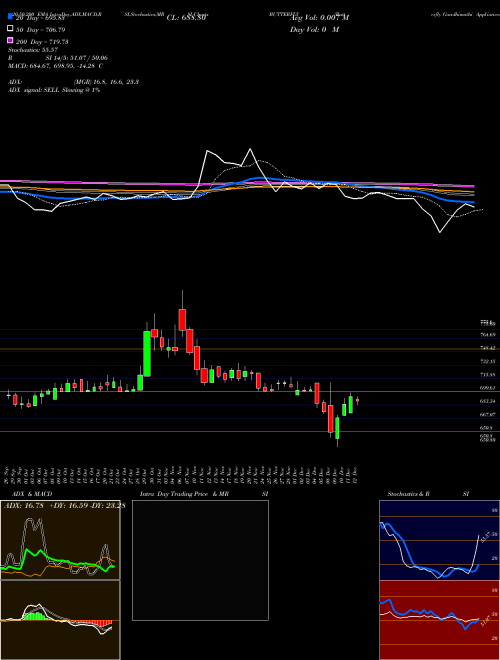Click the 667.97 price level label
The image size is (500, 660).
tap(489, 415)
